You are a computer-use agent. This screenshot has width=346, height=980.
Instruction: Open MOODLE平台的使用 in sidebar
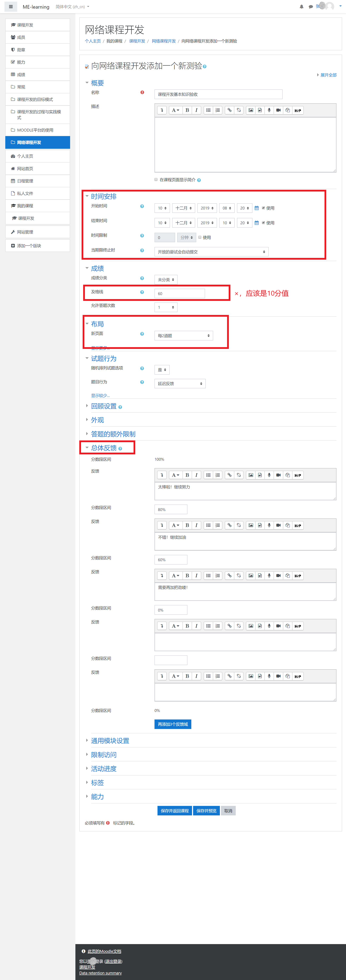pos(35,130)
